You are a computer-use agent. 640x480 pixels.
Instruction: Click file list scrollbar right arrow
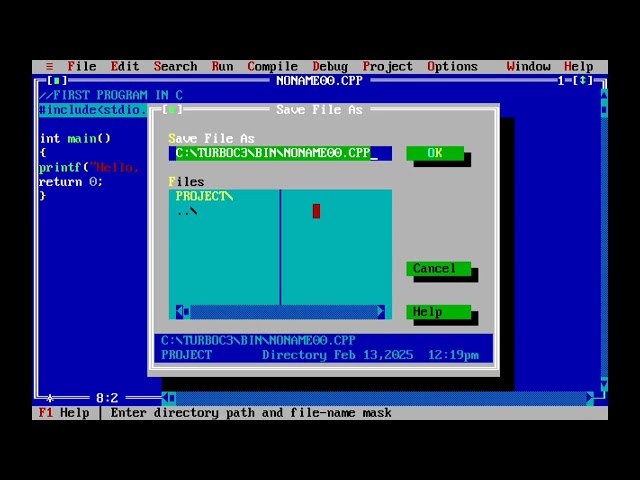pyautogui.click(x=381, y=312)
